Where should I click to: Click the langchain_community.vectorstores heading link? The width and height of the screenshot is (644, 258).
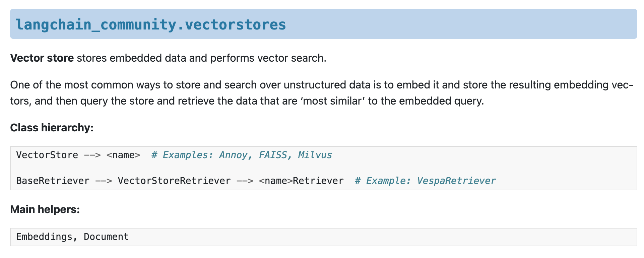pos(151,24)
